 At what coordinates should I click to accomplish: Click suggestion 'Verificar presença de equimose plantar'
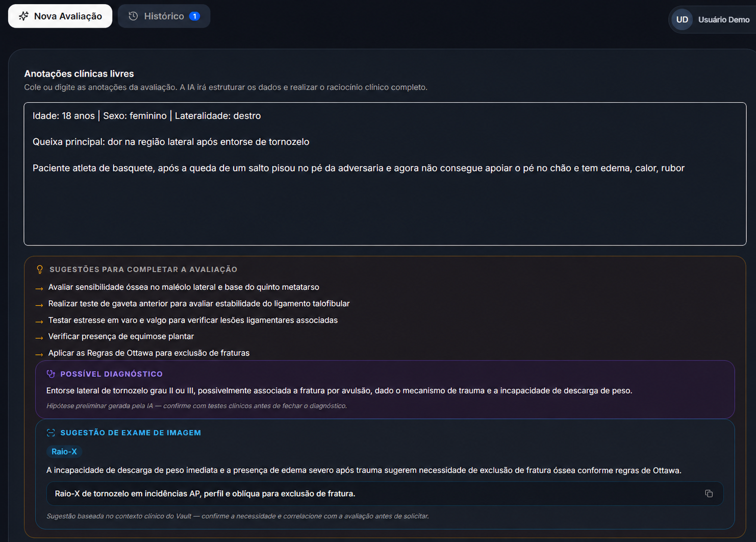pos(121,336)
